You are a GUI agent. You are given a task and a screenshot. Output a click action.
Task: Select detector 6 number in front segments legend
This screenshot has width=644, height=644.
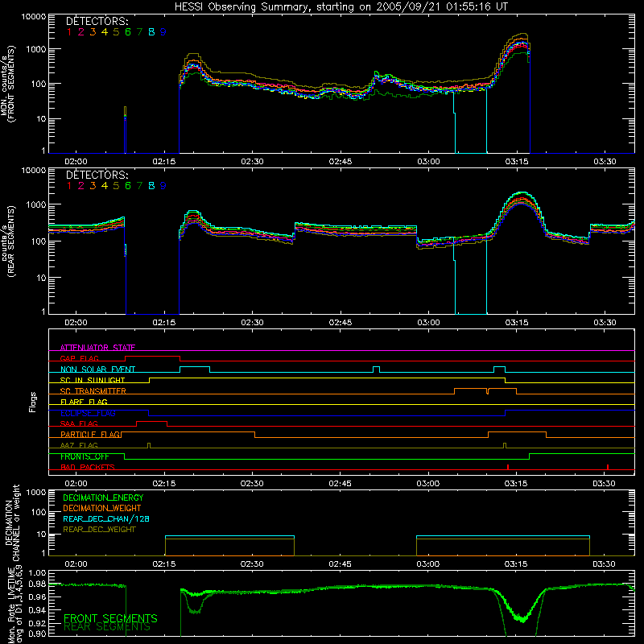pos(128,32)
